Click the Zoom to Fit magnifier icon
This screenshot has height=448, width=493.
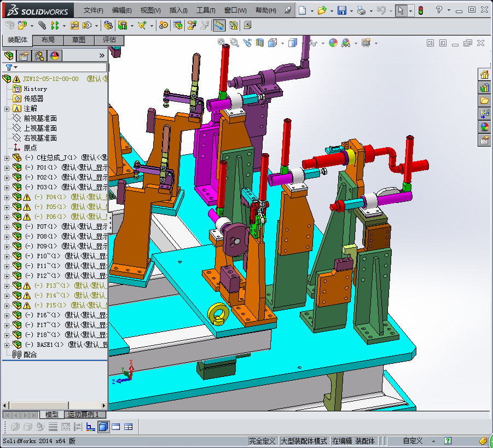click(221, 42)
